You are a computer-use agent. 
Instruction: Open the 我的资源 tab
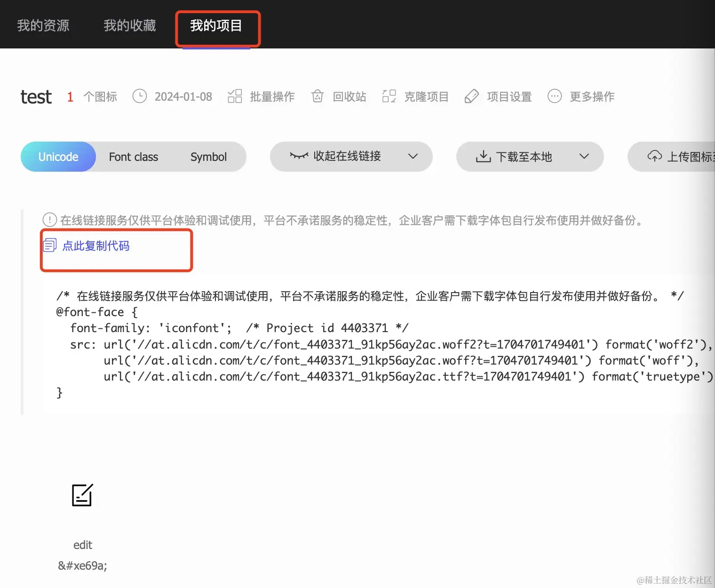43,25
